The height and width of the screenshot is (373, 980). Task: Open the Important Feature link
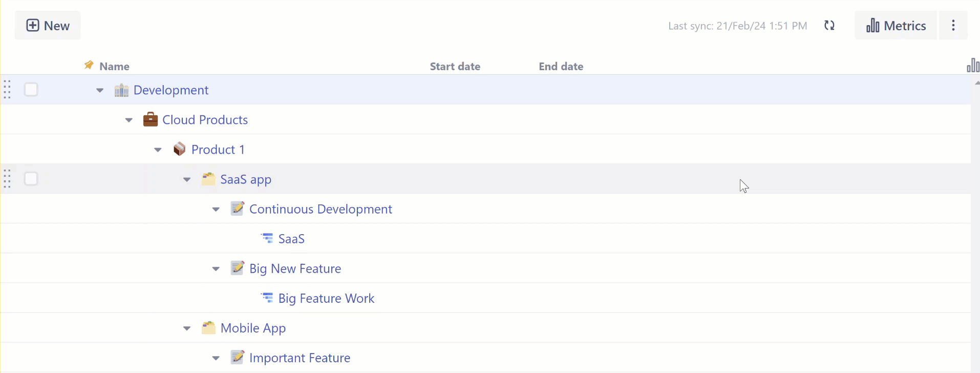point(300,358)
